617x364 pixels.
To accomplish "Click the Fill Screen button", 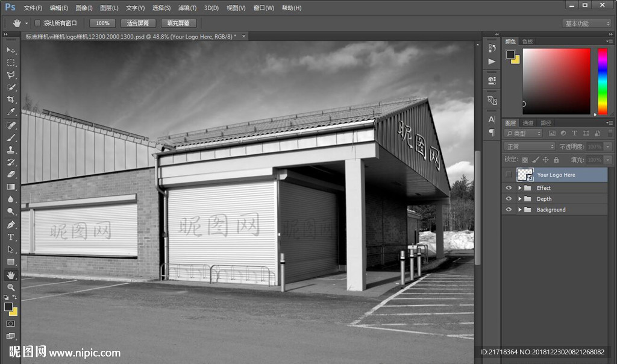I will [x=178, y=24].
